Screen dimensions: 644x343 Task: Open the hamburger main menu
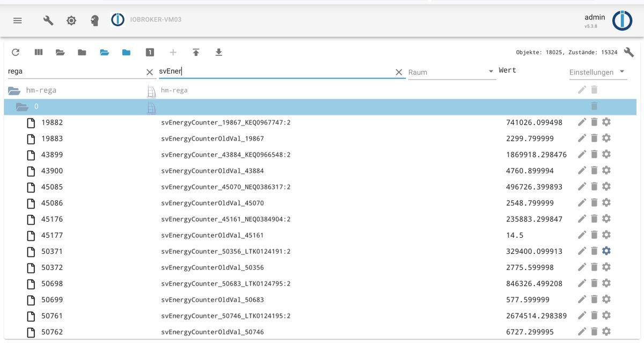pos(18,20)
